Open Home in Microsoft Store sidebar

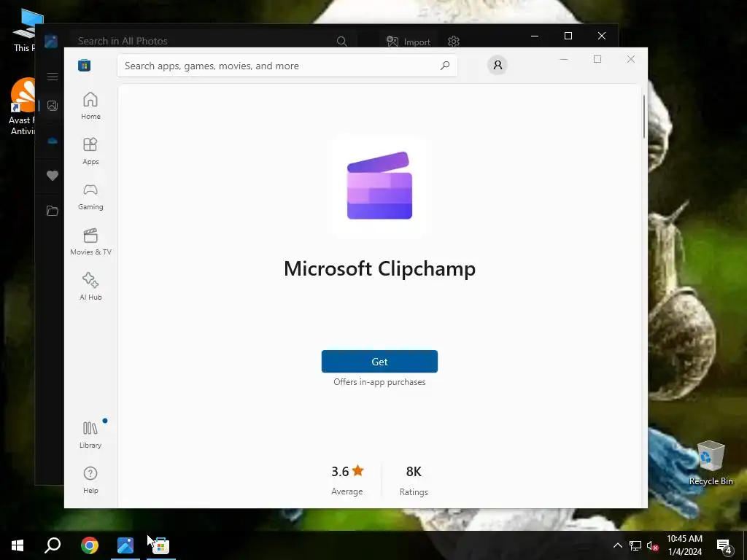tap(90, 106)
